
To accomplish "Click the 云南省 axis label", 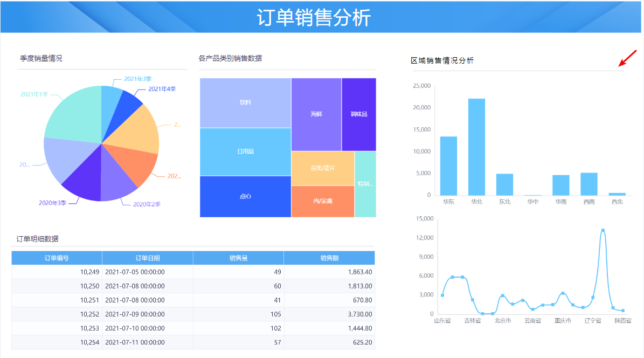I will pyautogui.click(x=532, y=321).
